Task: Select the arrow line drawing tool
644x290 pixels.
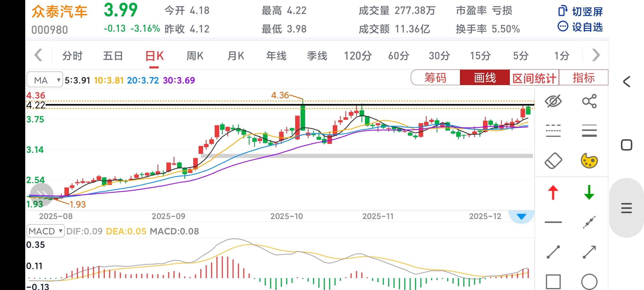Action: (x=589, y=252)
